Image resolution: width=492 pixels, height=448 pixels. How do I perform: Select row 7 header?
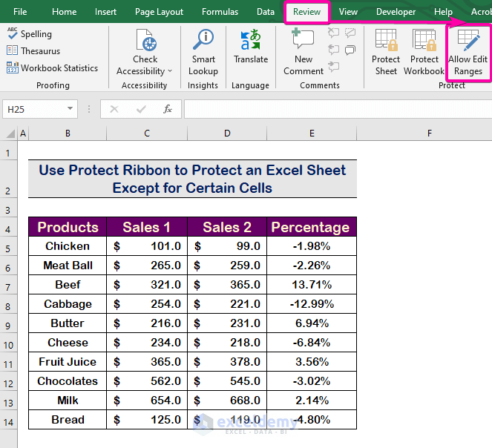tap(8, 285)
